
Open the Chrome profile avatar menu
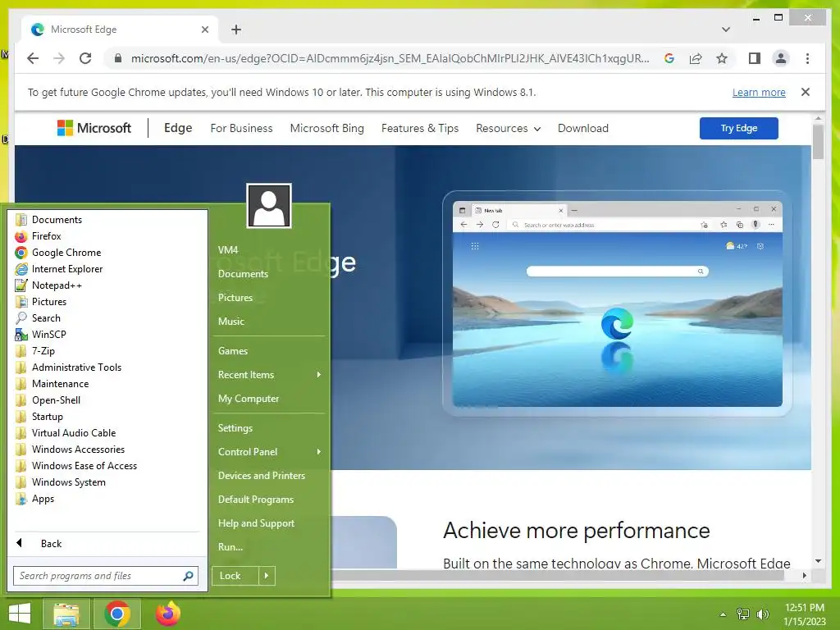point(781,58)
